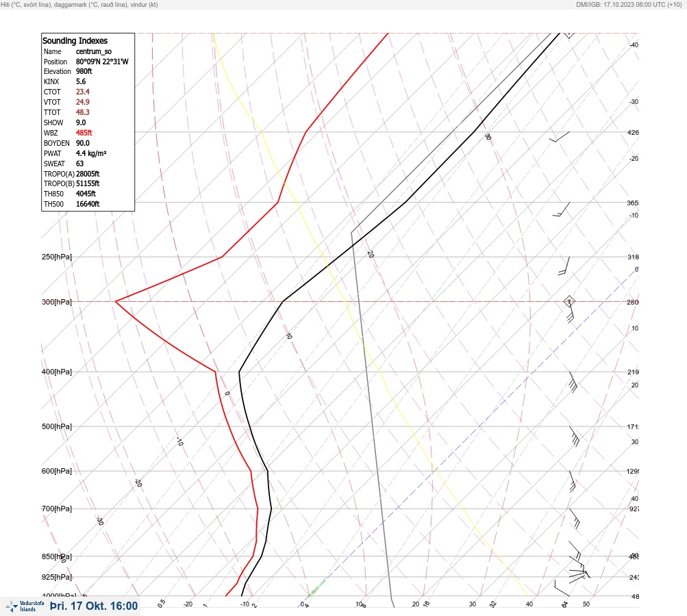Select the Name value centrum_so

point(94,51)
